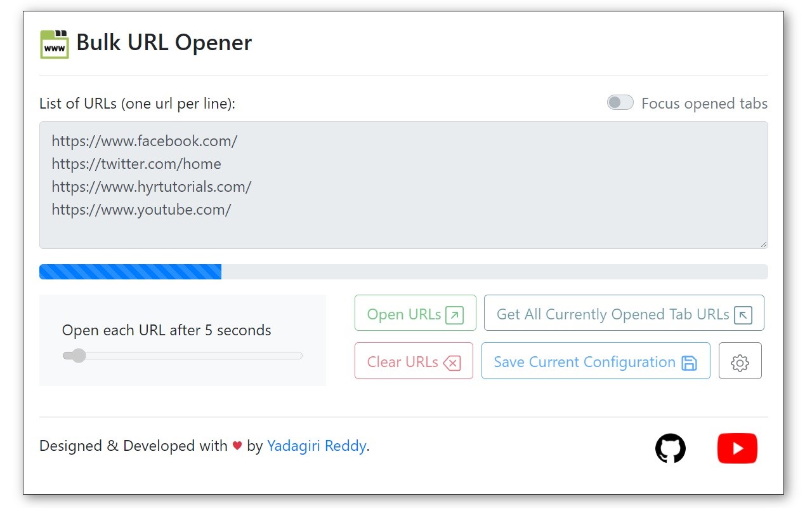Click the blue striped progress bar
The width and height of the screenshot is (812, 508).
click(x=130, y=272)
